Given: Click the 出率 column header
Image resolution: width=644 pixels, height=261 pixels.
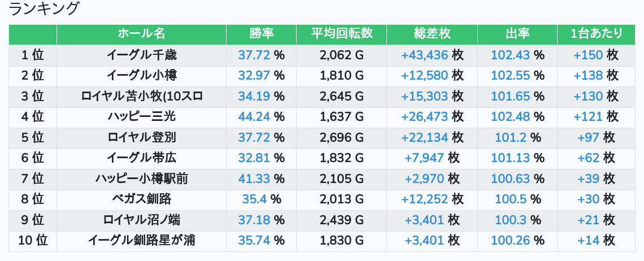Looking at the screenshot, I should click(x=517, y=34).
